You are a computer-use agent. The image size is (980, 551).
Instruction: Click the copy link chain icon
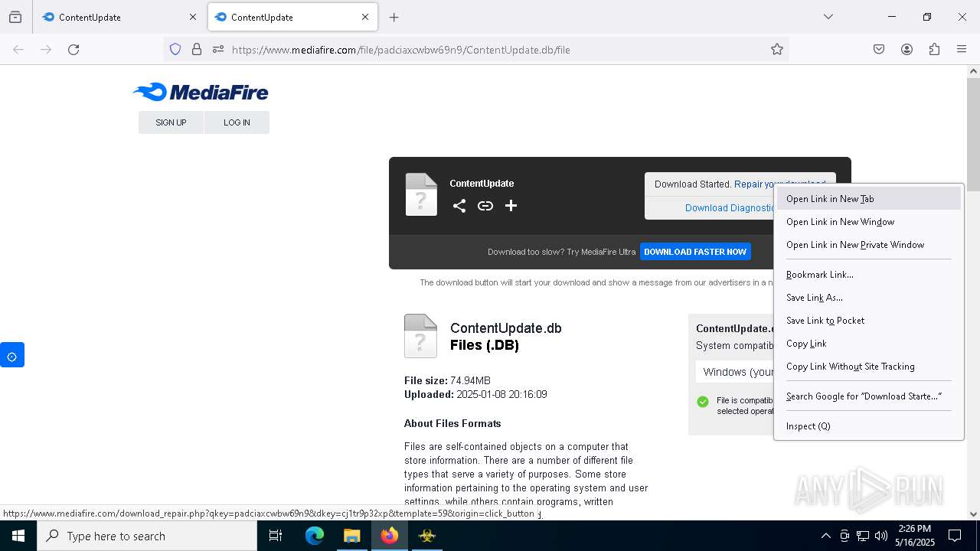485,206
